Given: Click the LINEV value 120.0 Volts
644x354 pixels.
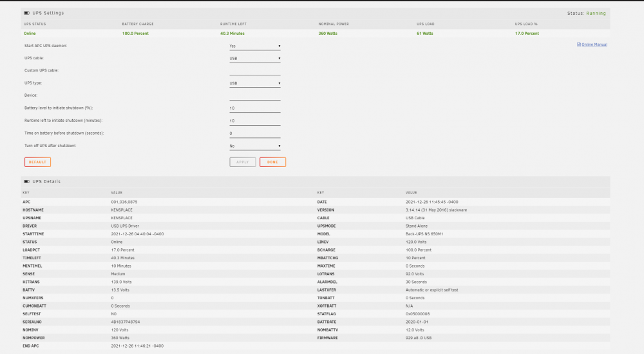Looking at the screenshot, I should pos(416,242).
